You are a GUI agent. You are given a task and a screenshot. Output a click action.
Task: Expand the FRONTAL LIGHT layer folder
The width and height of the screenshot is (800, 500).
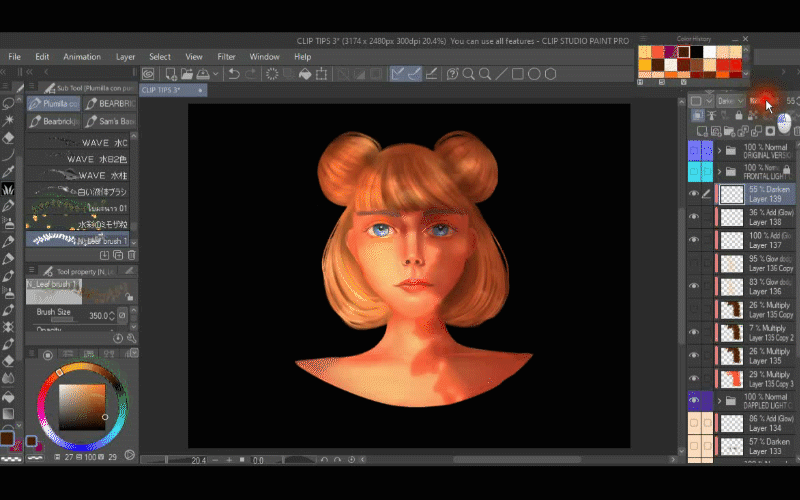pyautogui.click(x=719, y=171)
